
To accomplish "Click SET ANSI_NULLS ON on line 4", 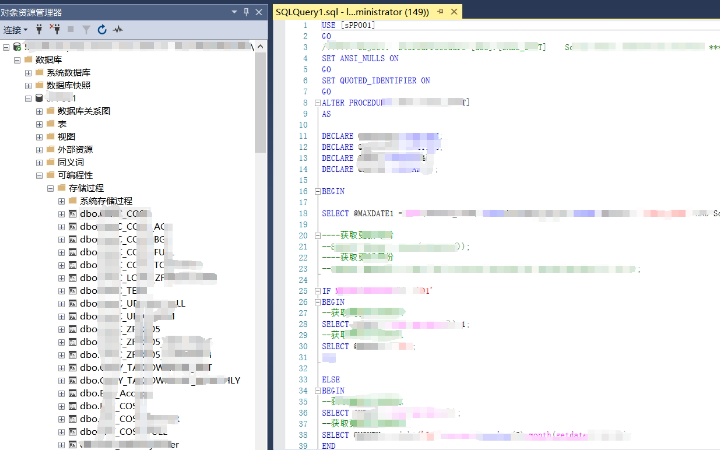I will click(360, 58).
